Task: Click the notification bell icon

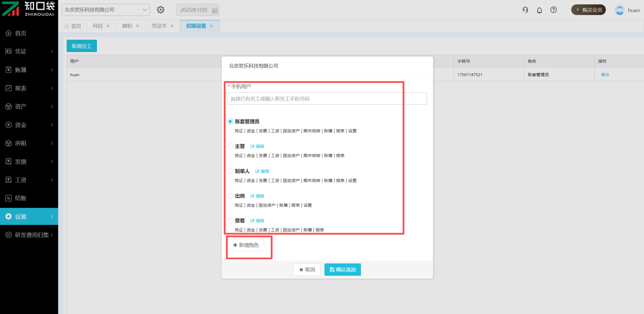Action: click(x=539, y=10)
